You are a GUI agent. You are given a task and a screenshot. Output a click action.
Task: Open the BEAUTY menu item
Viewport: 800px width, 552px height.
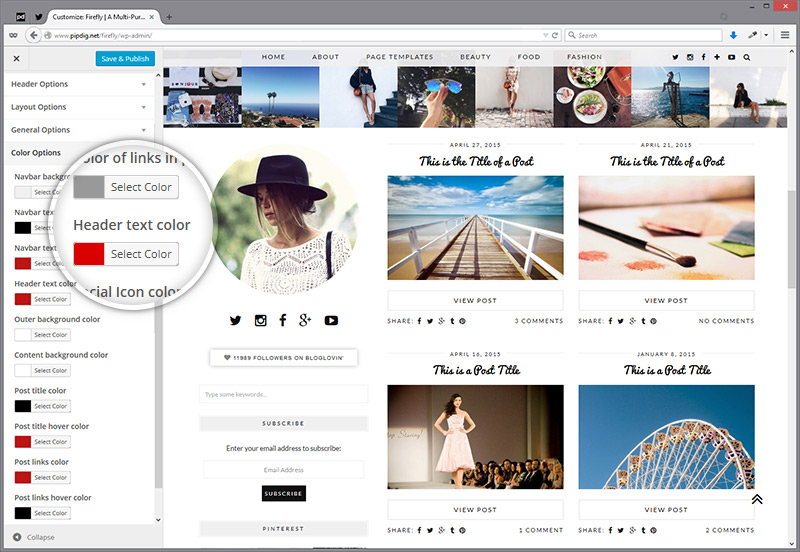tap(476, 57)
